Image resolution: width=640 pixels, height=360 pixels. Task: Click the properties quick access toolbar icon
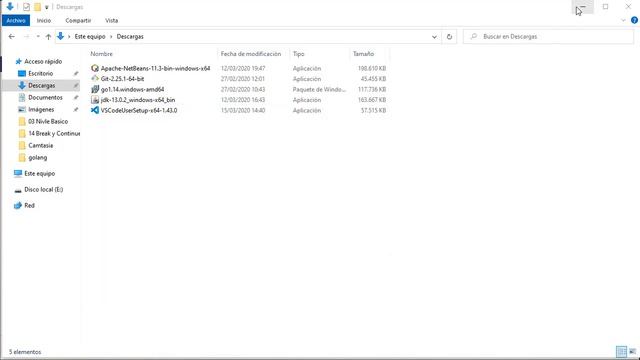point(26,7)
